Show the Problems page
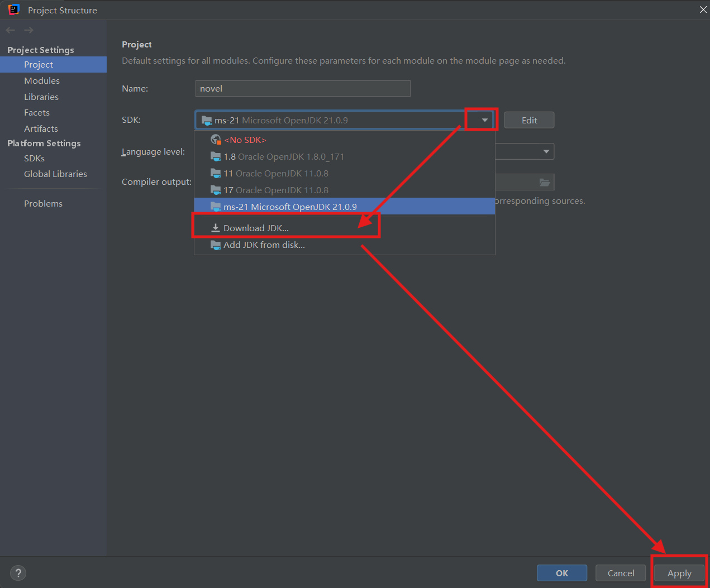710x588 pixels. click(x=53, y=203)
